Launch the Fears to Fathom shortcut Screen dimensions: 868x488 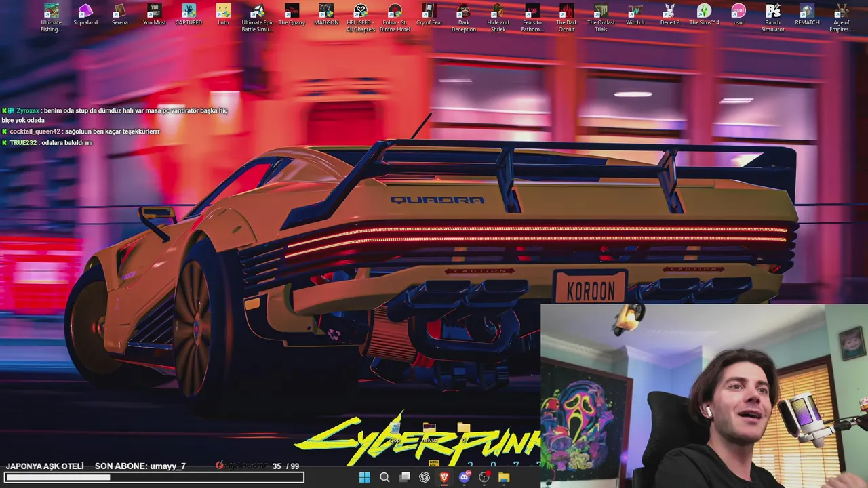tap(532, 18)
